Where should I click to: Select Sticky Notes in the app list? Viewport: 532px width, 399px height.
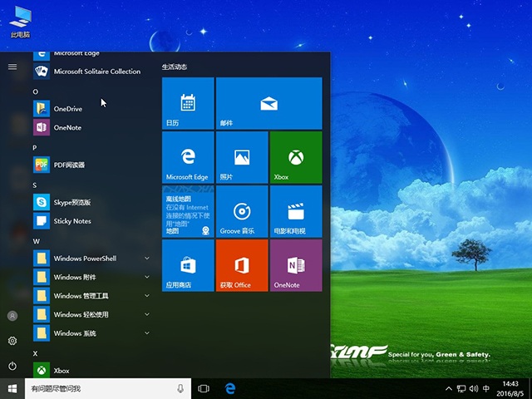72,221
